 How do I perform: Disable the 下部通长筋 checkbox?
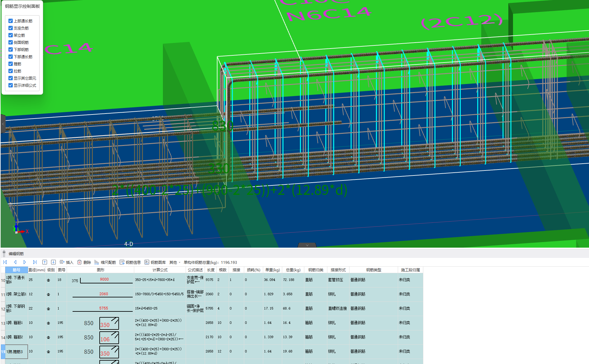point(11,57)
